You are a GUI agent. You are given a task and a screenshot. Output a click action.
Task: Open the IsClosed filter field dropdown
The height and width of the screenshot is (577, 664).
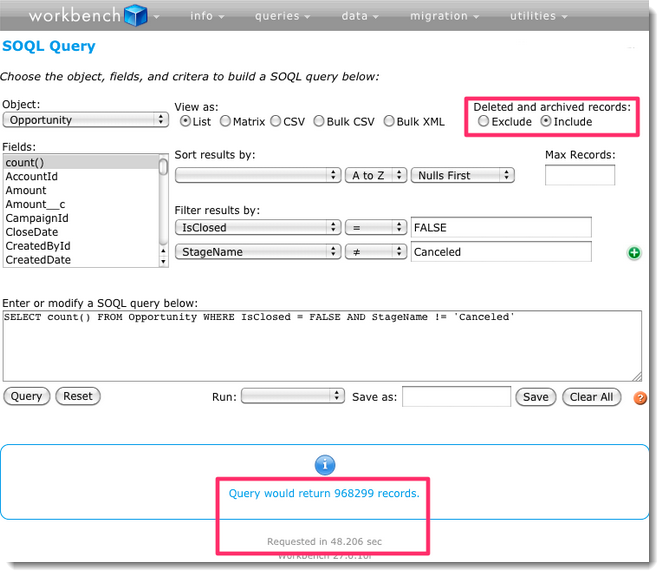[x=258, y=227]
